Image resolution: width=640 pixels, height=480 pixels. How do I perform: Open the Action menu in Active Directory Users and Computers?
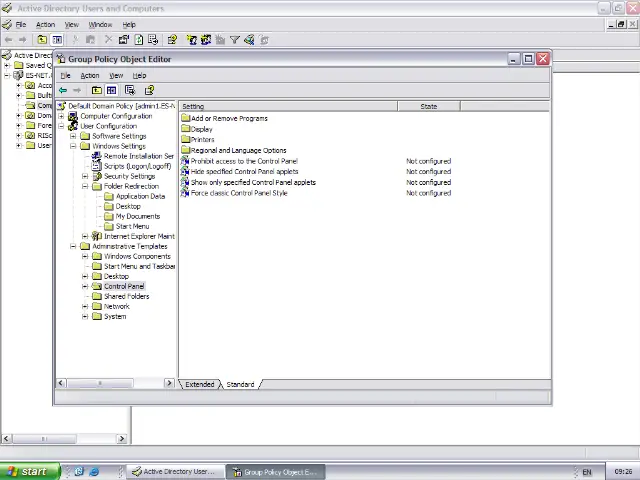coord(45,25)
